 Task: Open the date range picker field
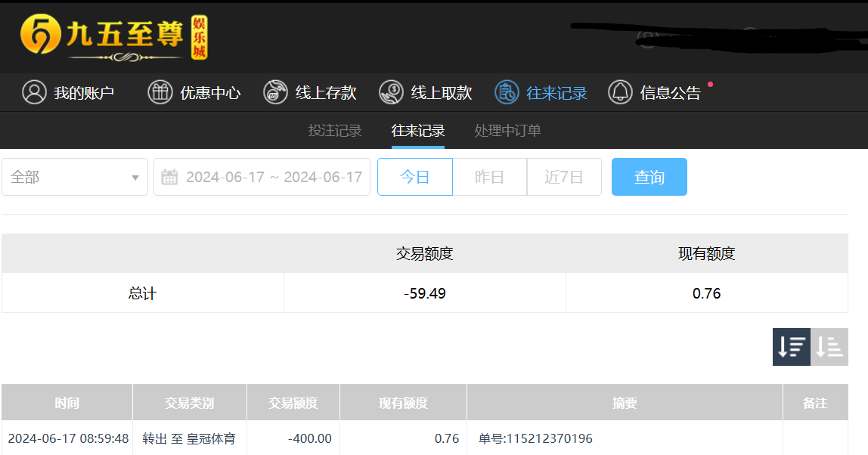273,177
